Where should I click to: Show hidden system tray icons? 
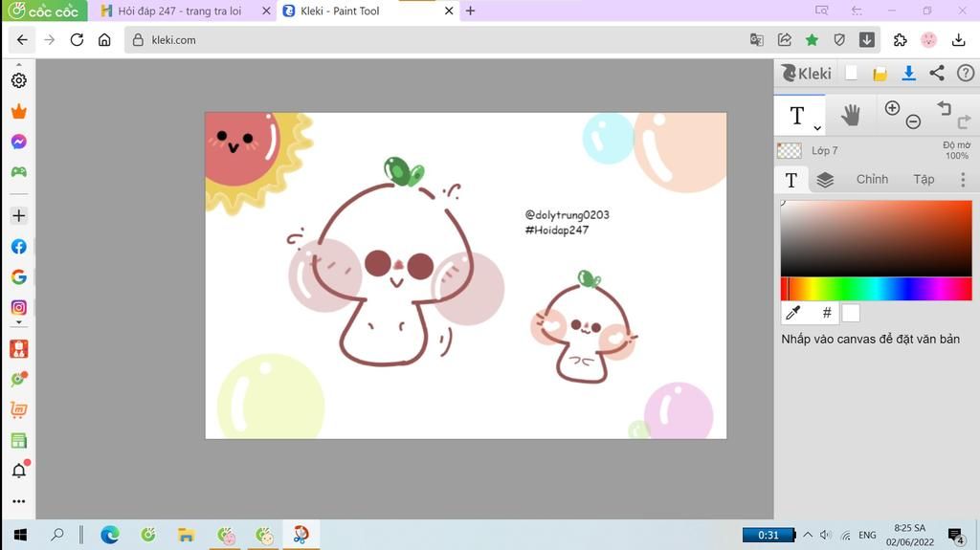tap(808, 535)
